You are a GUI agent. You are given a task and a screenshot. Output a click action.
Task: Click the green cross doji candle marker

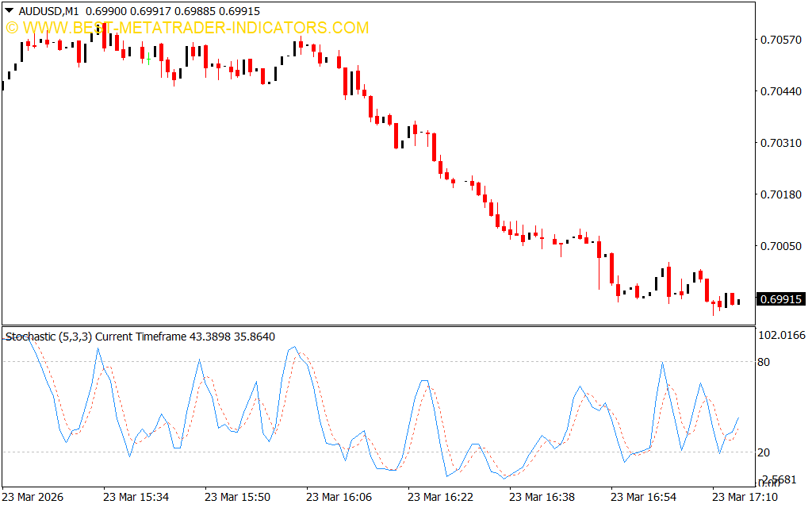click(x=148, y=59)
